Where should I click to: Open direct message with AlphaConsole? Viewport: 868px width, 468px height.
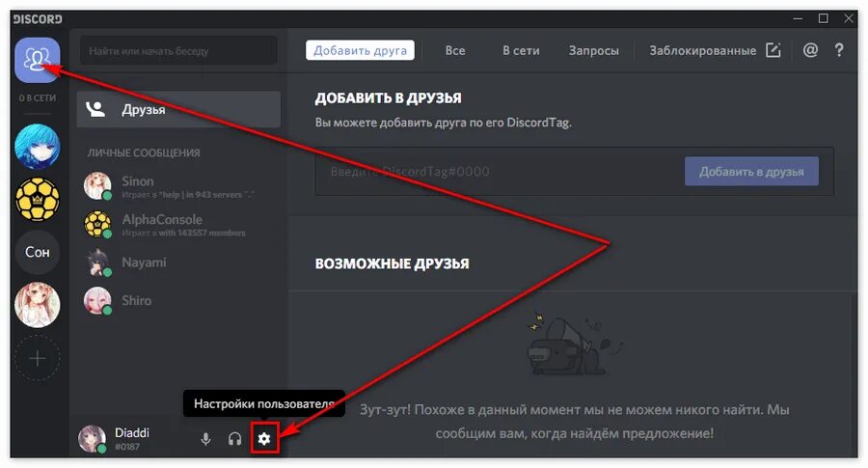pos(178,224)
